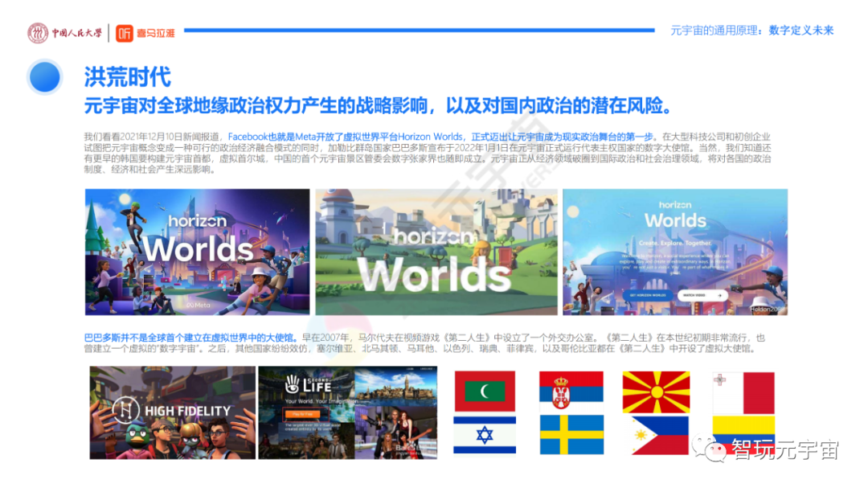Click the Meta logo in purple image

pos(198,306)
